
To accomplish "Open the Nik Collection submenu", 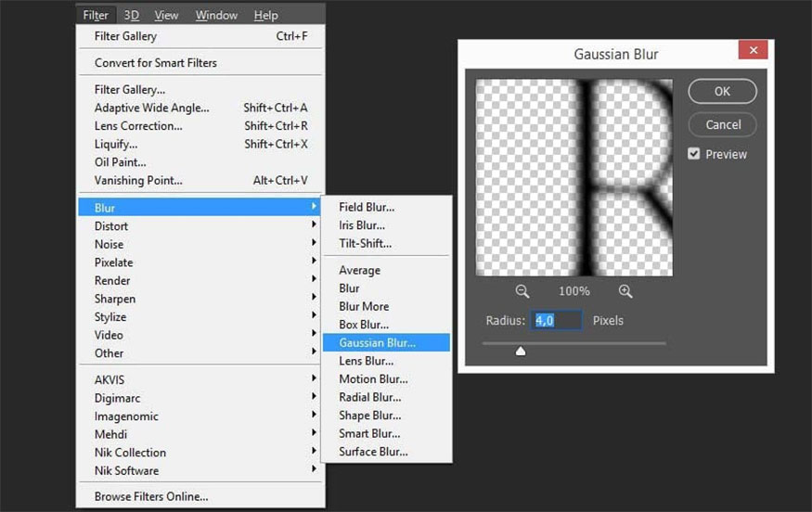I will 130,453.
